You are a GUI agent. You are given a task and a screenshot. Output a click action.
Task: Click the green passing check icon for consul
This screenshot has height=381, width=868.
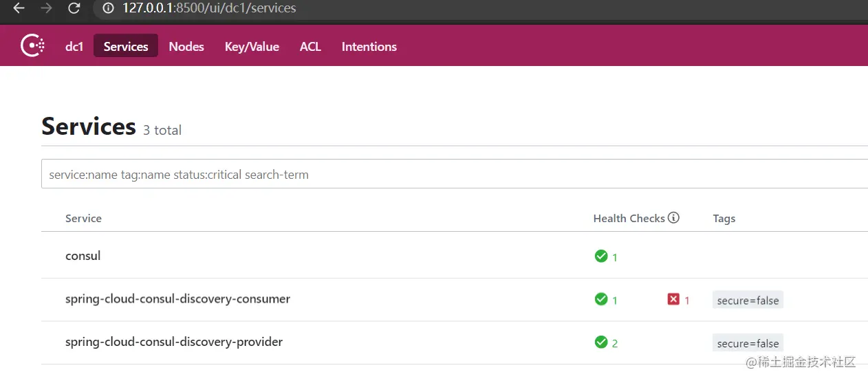(601, 257)
